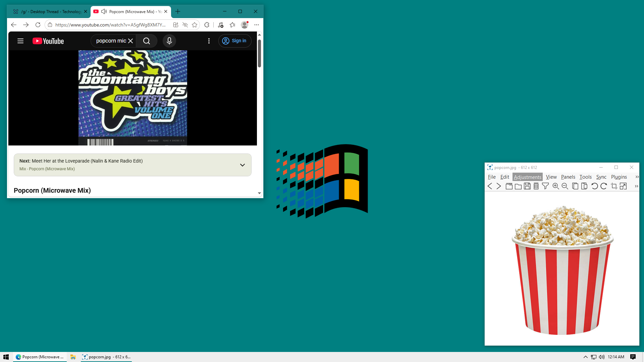Expand the Next mix playlist panel

pyautogui.click(x=243, y=165)
